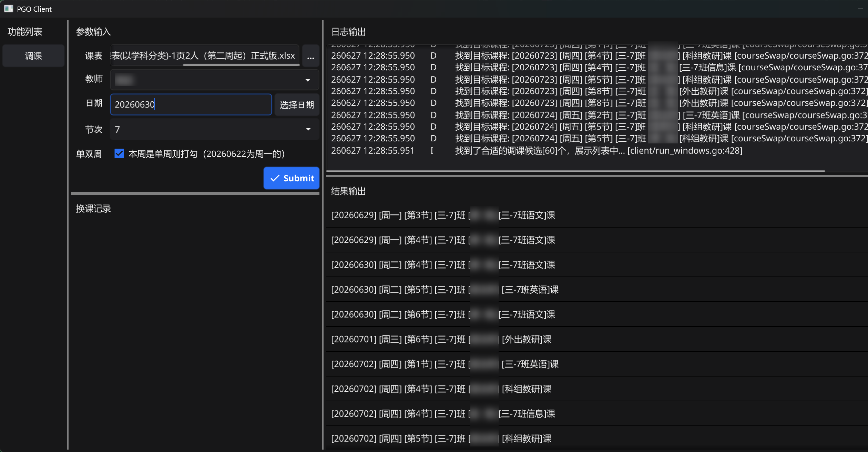868x452 pixels.
Task: Click the blue Submit button
Action: (x=292, y=178)
